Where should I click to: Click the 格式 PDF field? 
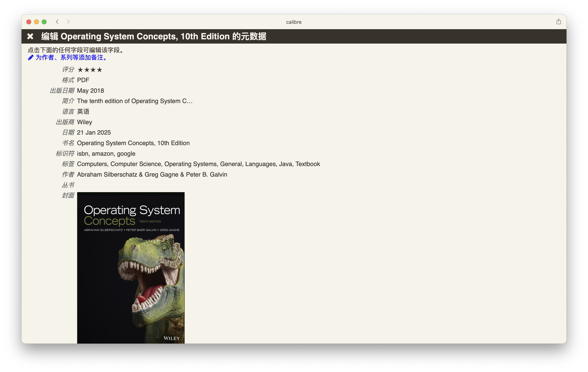[x=83, y=80]
